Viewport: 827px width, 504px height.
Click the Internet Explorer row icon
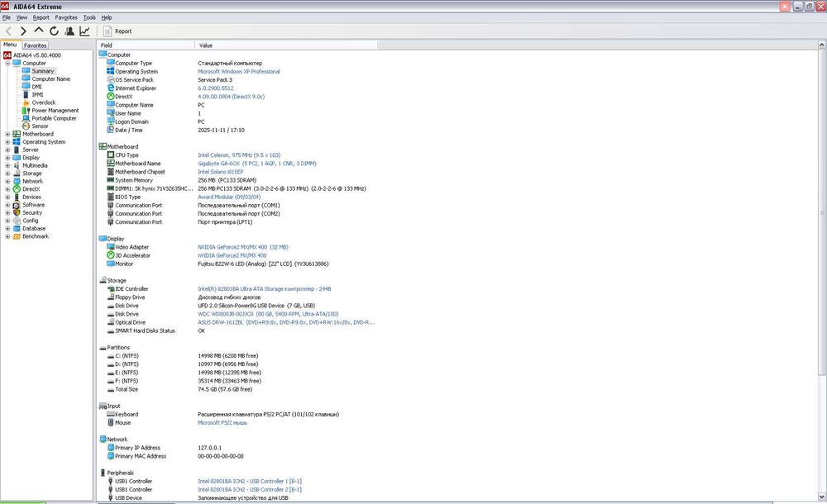tap(111, 88)
